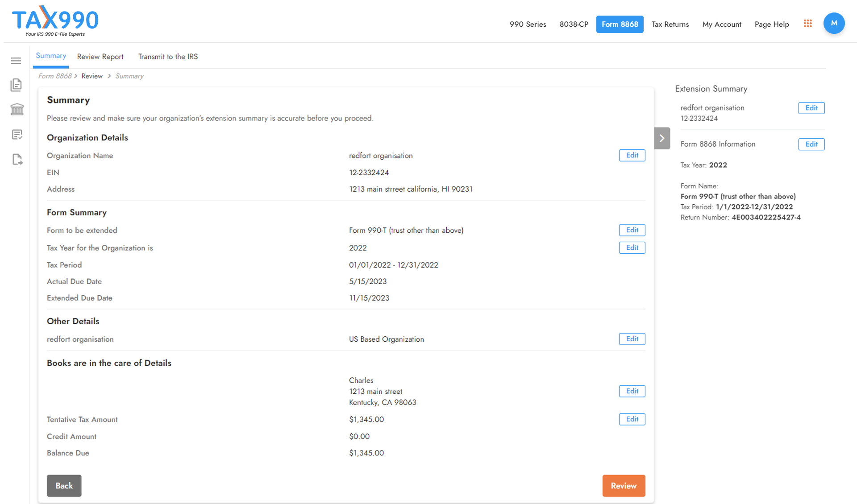Edit the Organization Name details
This screenshot has height=504, width=857.
point(632,155)
